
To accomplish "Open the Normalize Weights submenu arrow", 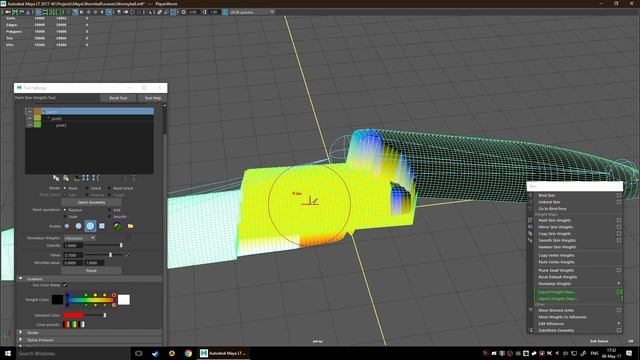I will click(x=619, y=283).
